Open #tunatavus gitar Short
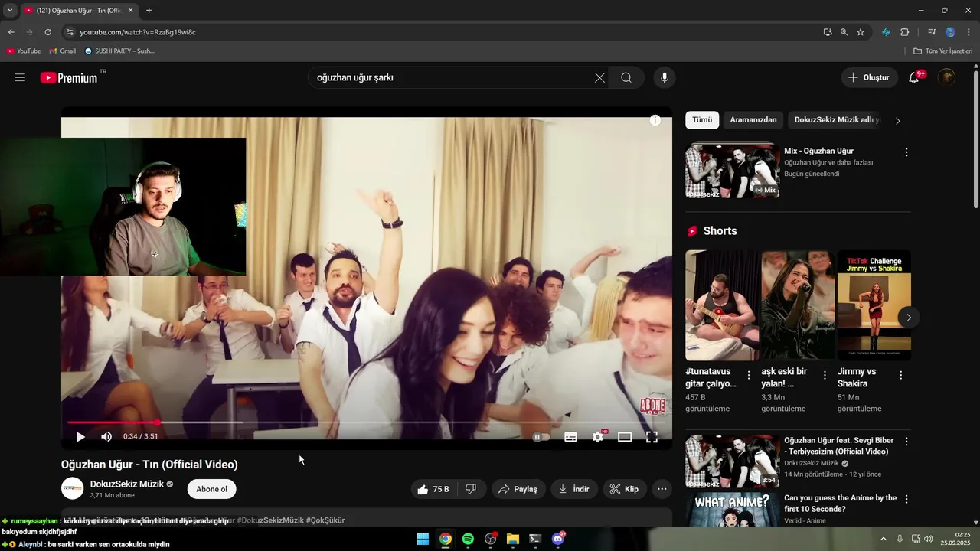Viewport: 980px width, 551px height. [723, 305]
